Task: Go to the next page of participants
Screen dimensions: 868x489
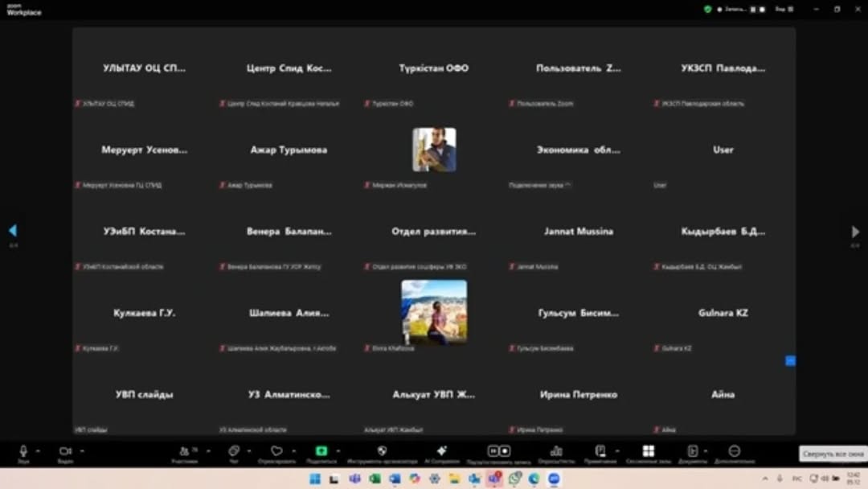Action: pyautogui.click(x=855, y=232)
